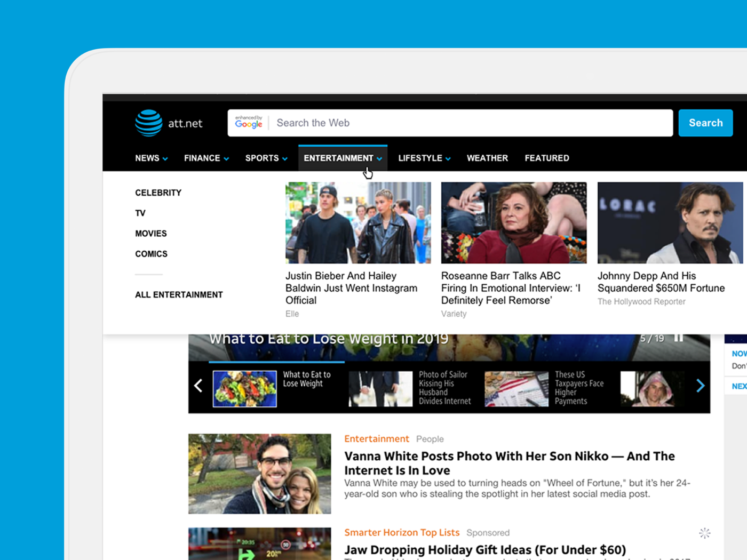Viewport: 747px width, 560px height.
Task: Open Jaw Dropping Holiday Gift Ideas headline
Action: (x=485, y=550)
